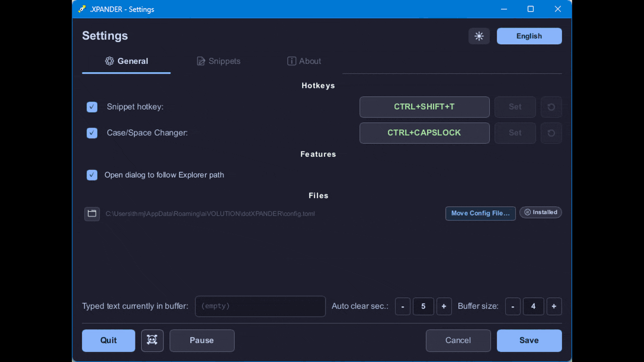Screen dimensions: 644x362
Task: Toggle Open dialog to follow Explorer path
Action: [x=92, y=175]
